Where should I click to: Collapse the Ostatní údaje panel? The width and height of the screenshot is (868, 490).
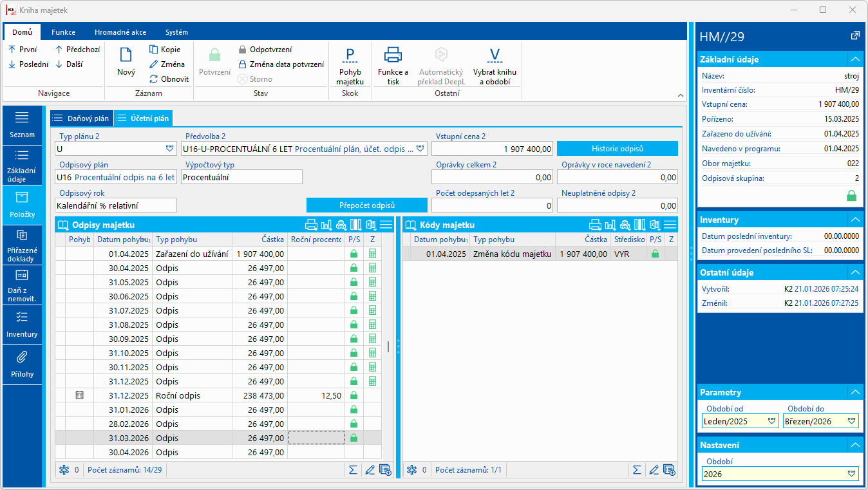click(x=855, y=272)
